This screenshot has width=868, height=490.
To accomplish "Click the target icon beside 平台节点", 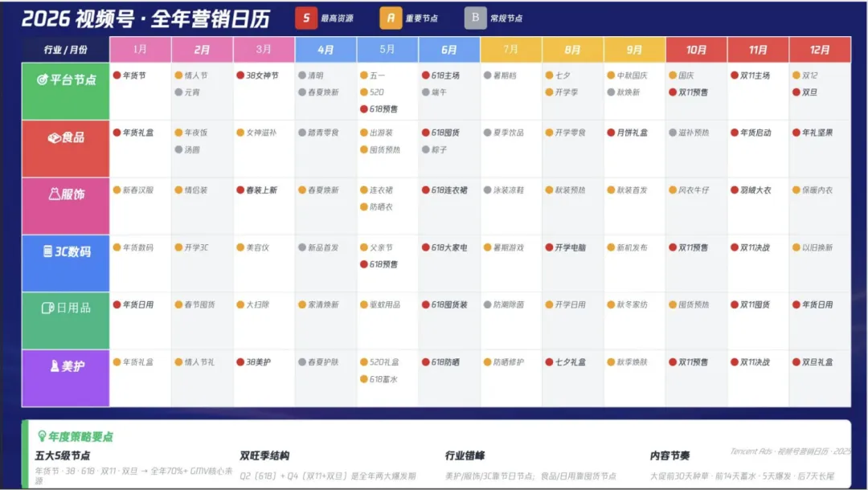I will (x=42, y=80).
